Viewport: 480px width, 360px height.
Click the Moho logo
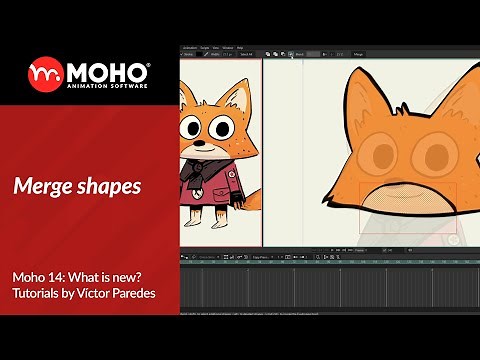pos(89,74)
